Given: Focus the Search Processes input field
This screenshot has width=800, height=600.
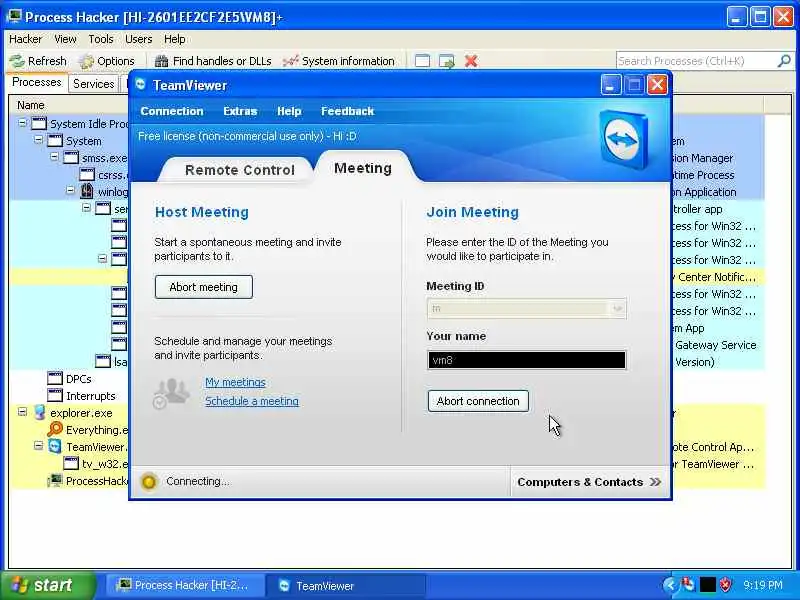Looking at the screenshot, I should 696,61.
